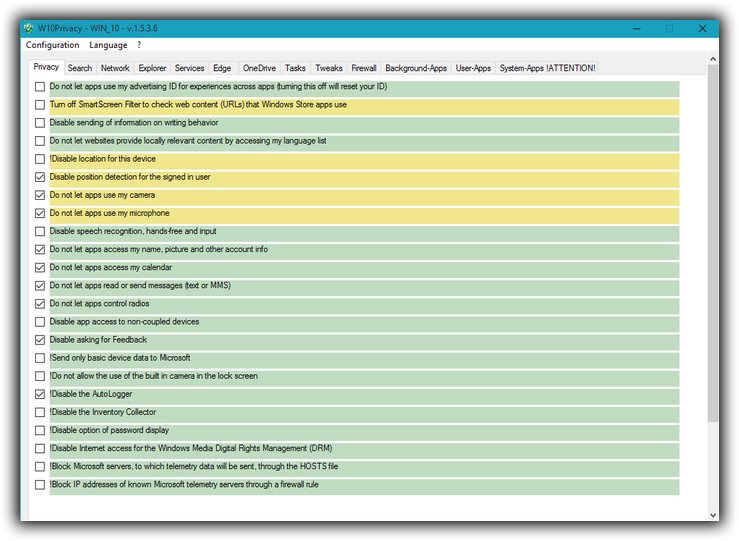The height and width of the screenshot is (541, 739).
Task: Switch to the Explorer tab
Action: click(x=152, y=68)
